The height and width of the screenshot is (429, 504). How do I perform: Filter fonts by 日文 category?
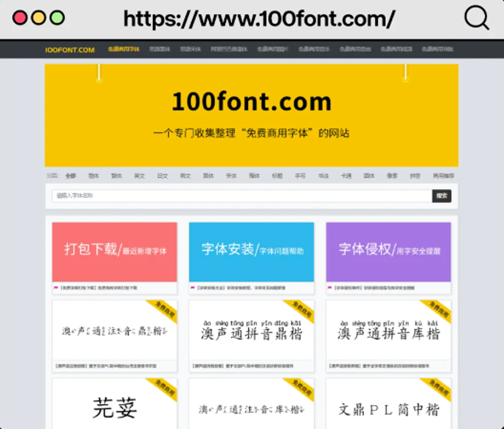pyautogui.click(x=162, y=176)
